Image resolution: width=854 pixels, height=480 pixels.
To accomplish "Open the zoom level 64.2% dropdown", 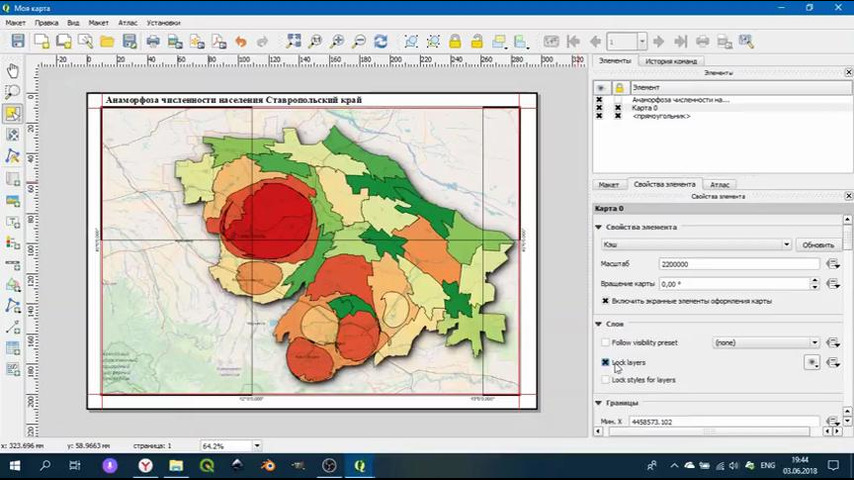I will pos(257,446).
